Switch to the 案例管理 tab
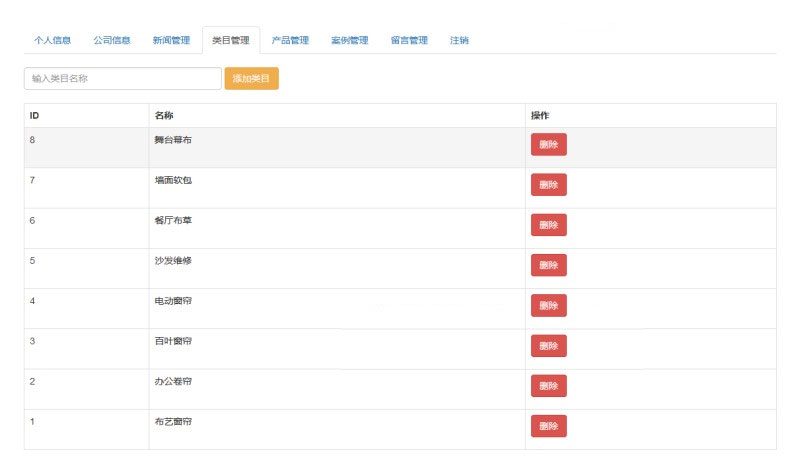This screenshot has width=800, height=463. pyautogui.click(x=350, y=41)
